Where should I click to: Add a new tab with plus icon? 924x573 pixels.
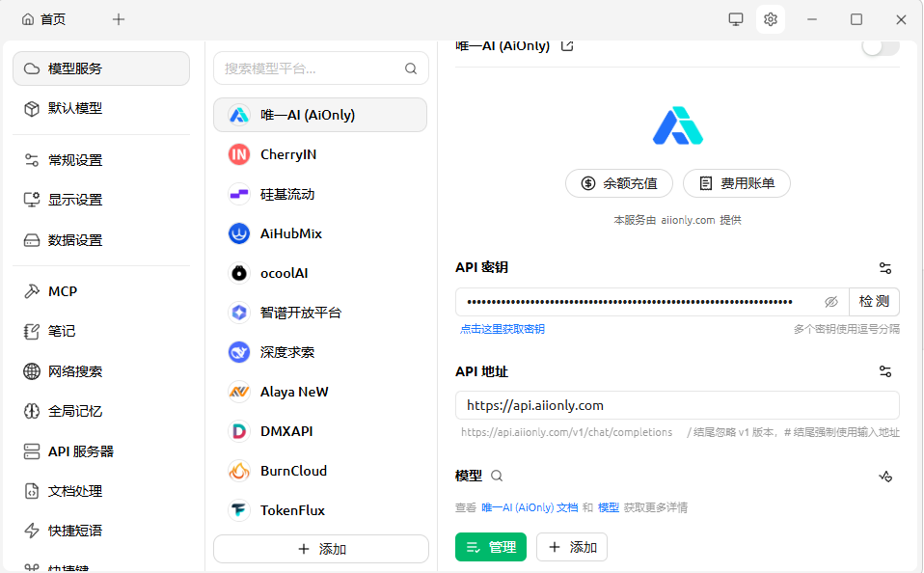(119, 19)
